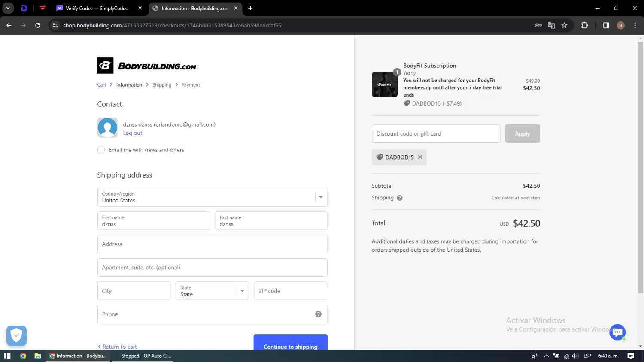Go to Cart in the breadcrumb
The width and height of the screenshot is (644, 362).
point(102,85)
